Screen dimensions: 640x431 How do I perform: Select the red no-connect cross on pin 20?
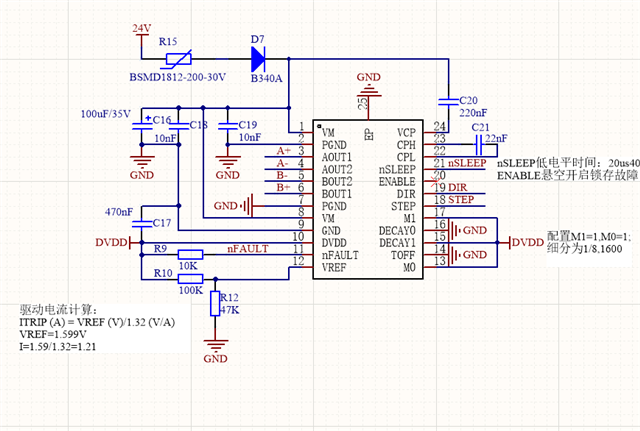coord(435,181)
